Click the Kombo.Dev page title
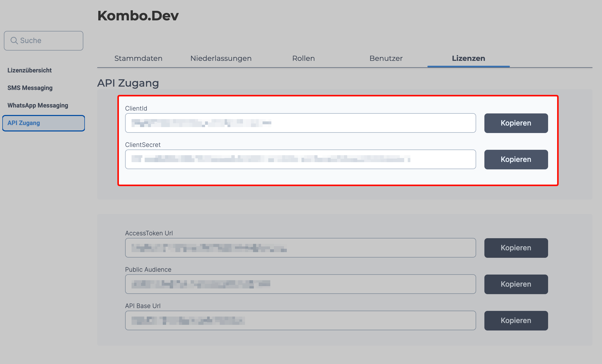 pyautogui.click(x=138, y=15)
